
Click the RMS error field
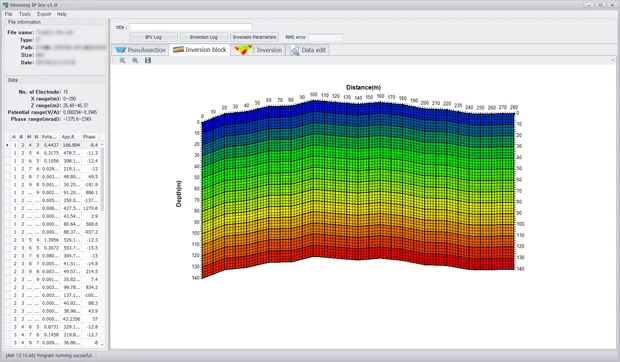click(x=325, y=37)
